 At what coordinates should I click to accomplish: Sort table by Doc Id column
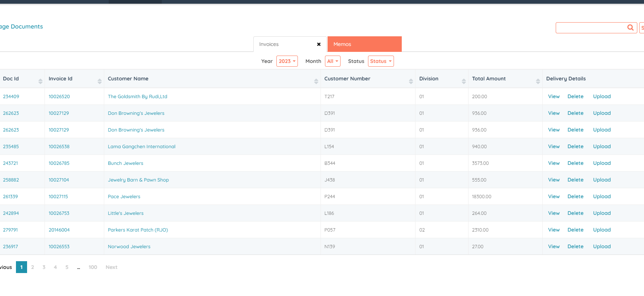40,81
